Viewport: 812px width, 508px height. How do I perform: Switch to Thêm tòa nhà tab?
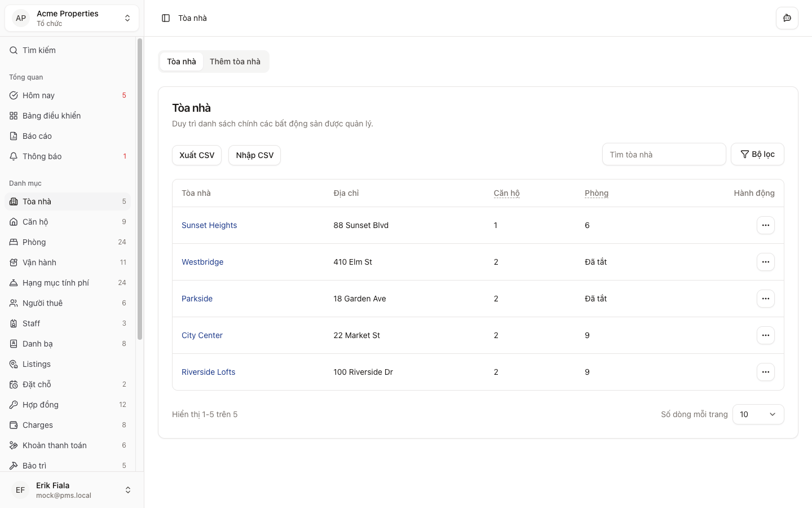(x=235, y=62)
